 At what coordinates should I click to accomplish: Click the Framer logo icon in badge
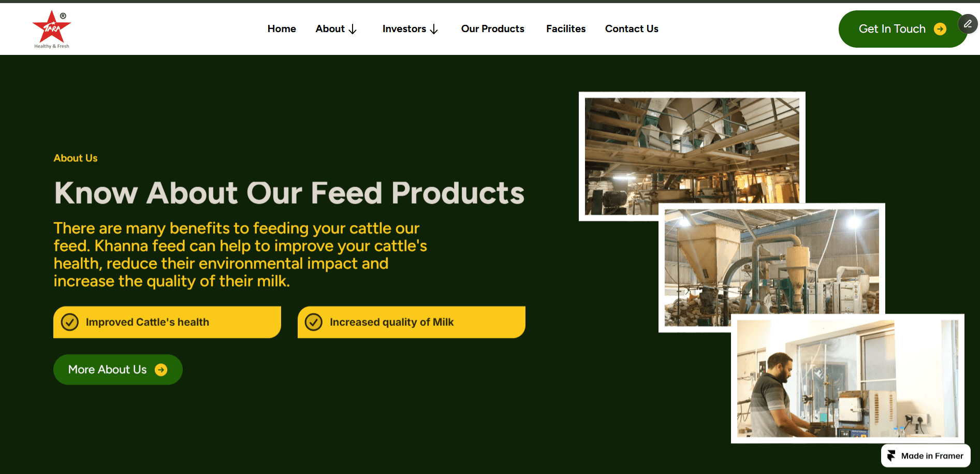click(891, 456)
